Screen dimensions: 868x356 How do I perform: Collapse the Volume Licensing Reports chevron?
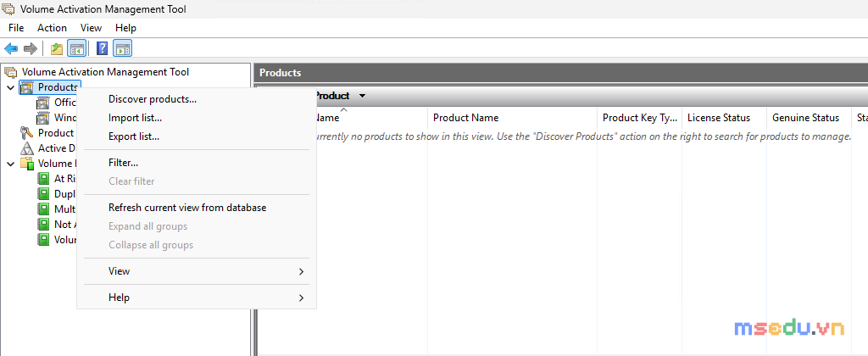coord(11,164)
